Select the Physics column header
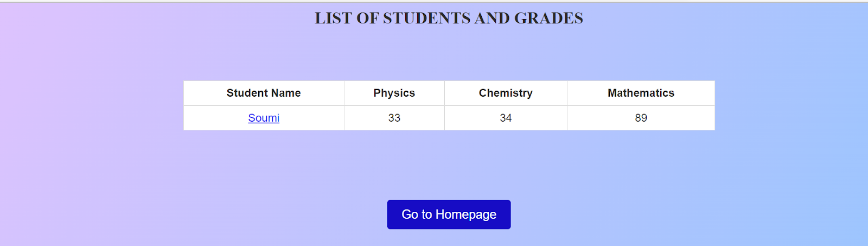The height and width of the screenshot is (246, 868). tap(394, 93)
